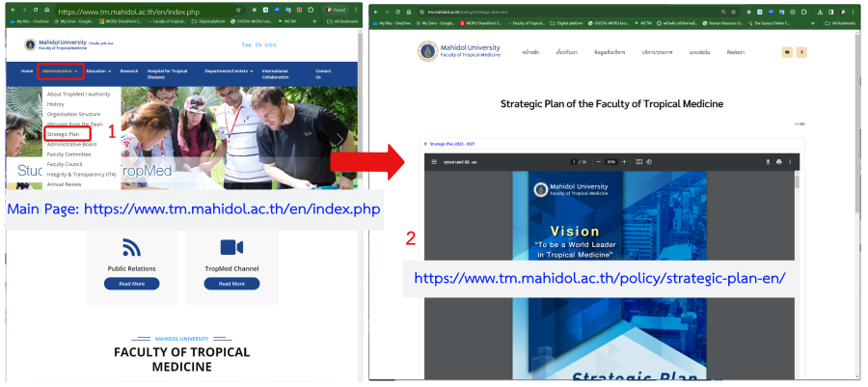Click the Public Relations RSS icon
Screen dimensions: 868x387
tap(132, 247)
